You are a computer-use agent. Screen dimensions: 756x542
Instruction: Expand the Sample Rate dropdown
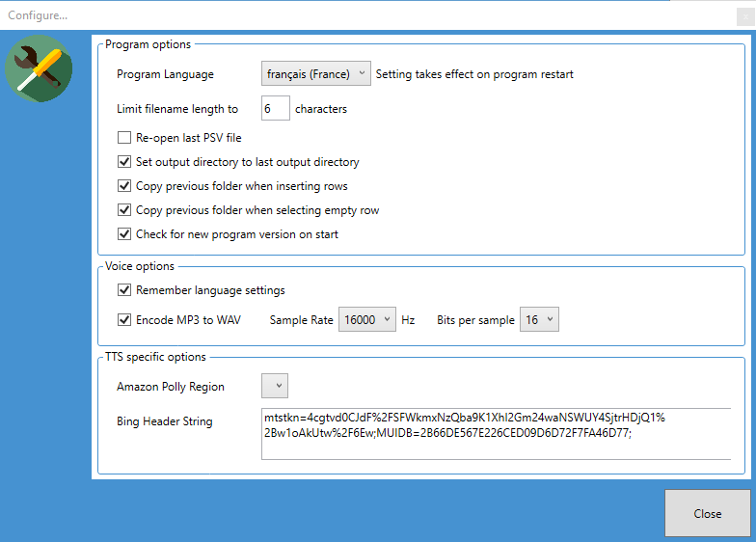(366, 320)
